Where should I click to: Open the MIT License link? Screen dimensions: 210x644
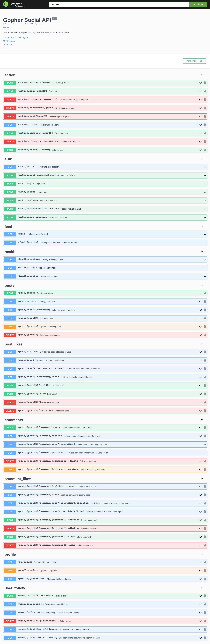(x=9, y=41)
